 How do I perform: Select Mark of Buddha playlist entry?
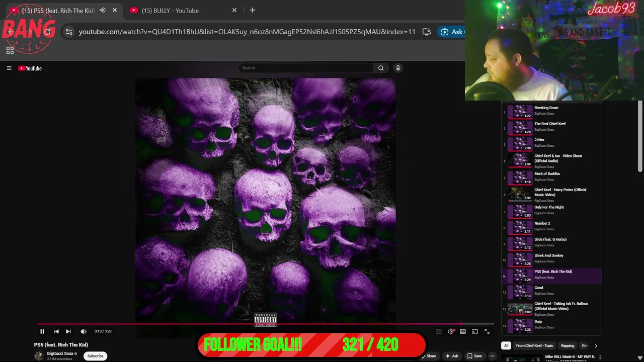coord(551,177)
